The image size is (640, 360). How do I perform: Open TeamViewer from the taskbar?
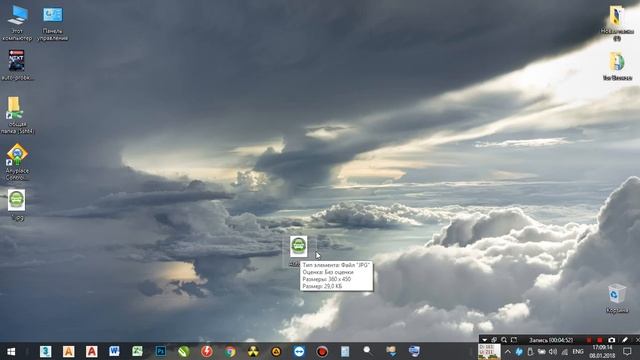299,351
